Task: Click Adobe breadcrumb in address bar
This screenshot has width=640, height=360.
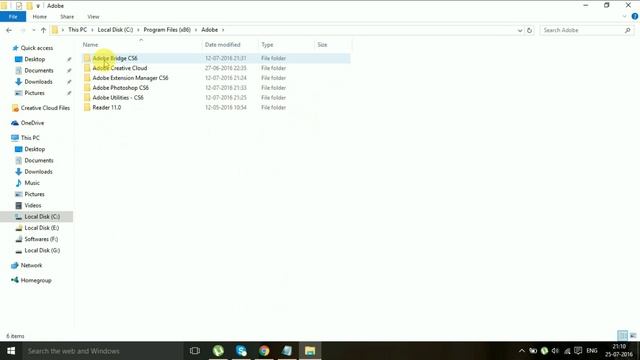Action: click(x=209, y=30)
